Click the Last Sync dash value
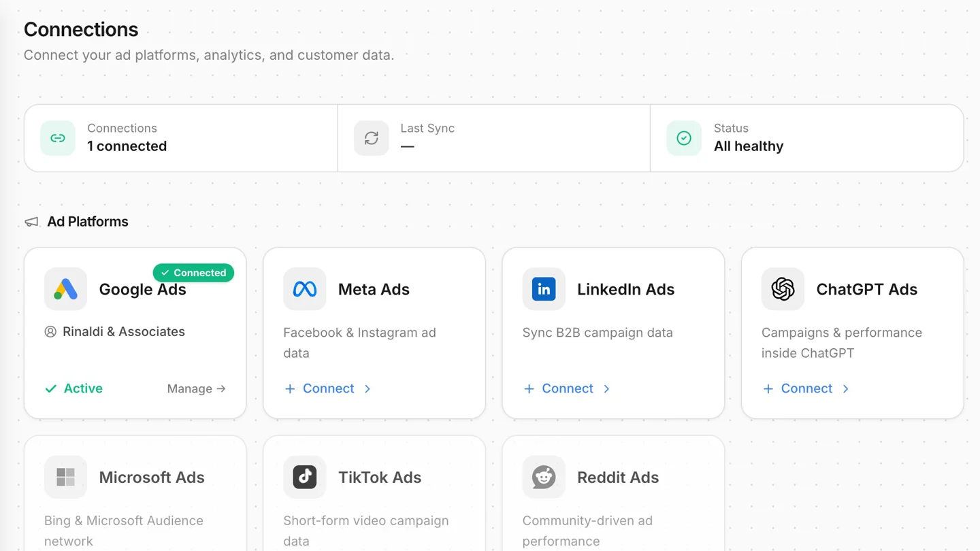This screenshot has height=551, width=980. pos(407,146)
